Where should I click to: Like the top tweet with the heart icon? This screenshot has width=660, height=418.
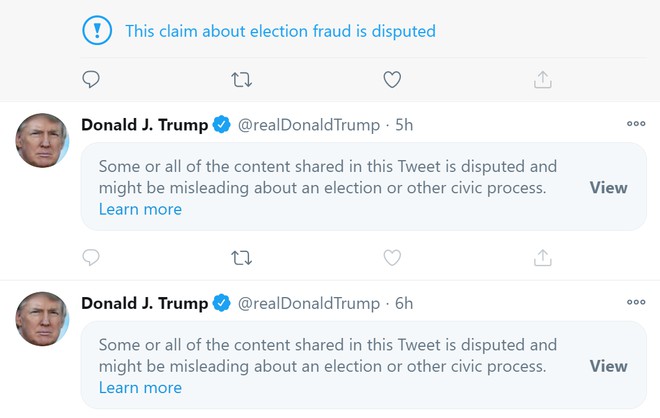392,79
